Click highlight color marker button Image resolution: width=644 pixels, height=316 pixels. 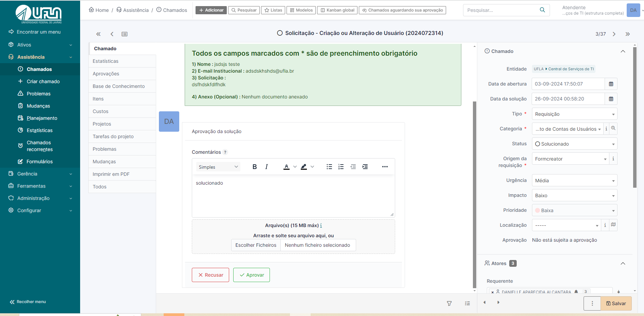tap(304, 167)
